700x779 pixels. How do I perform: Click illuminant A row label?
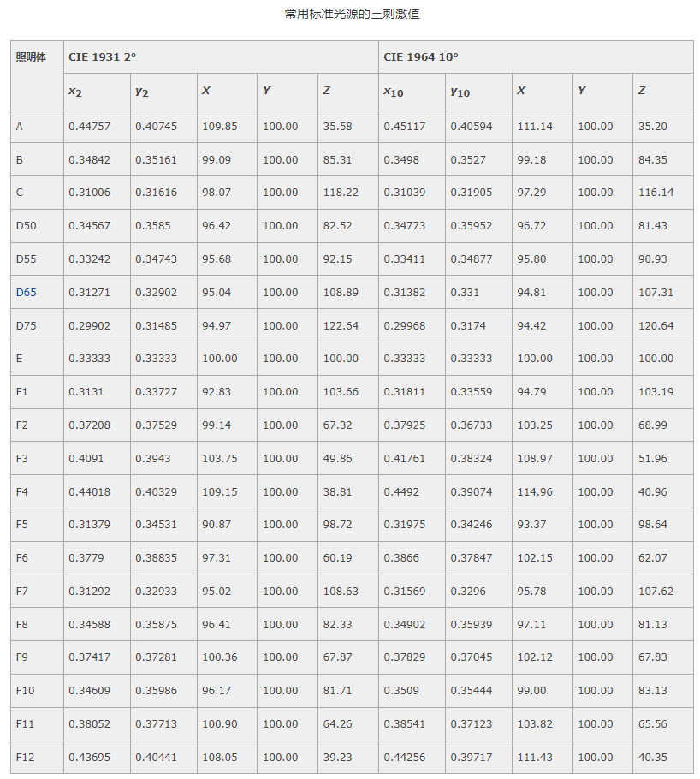[x=20, y=126]
